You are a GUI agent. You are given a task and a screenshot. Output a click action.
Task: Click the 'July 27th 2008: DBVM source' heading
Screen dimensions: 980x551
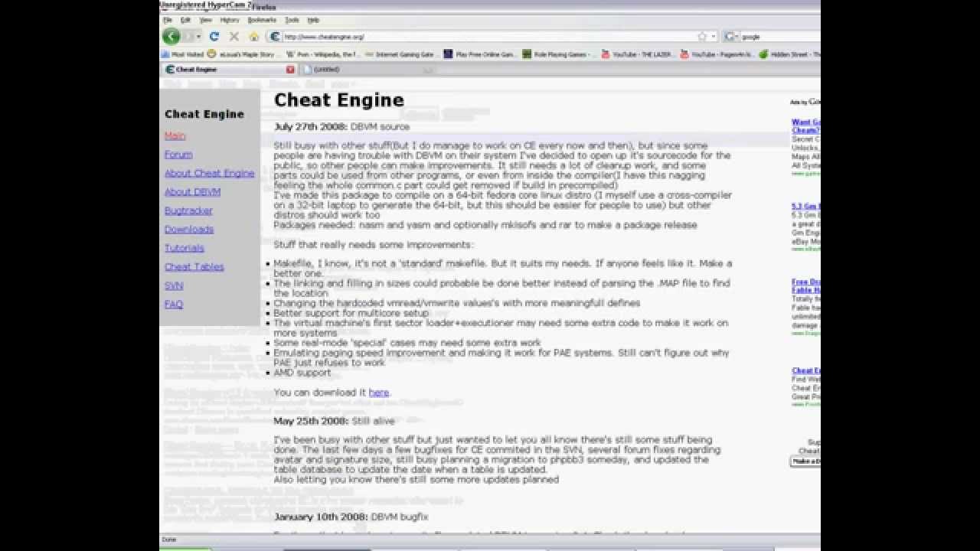(341, 127)
